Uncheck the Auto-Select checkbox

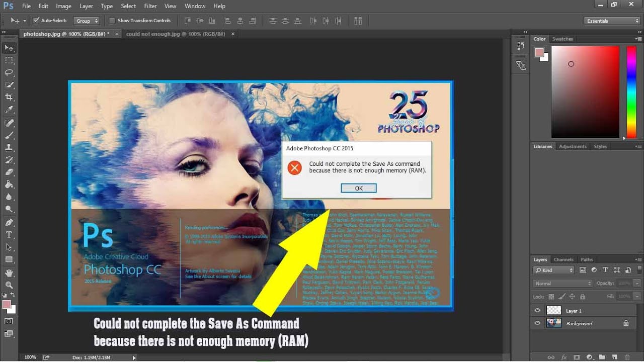[36, 21]
